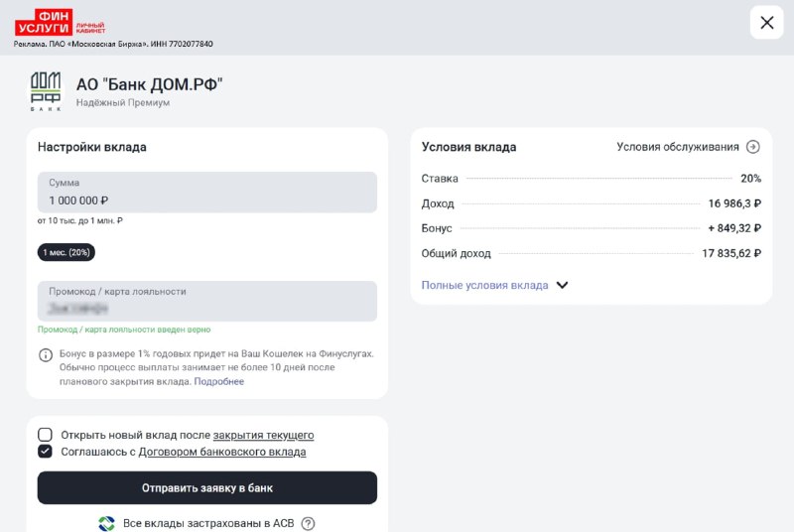The image size is (794, 532).
Task: Uncheck agreement with Договор банковского вклада
Action: (x=45, y=451)
